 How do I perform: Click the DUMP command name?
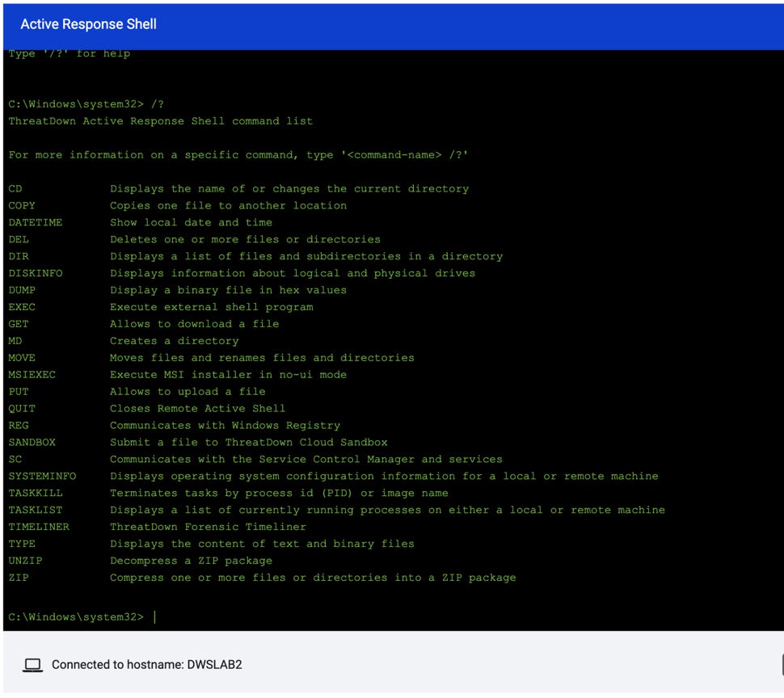click(x=22, y=290)
